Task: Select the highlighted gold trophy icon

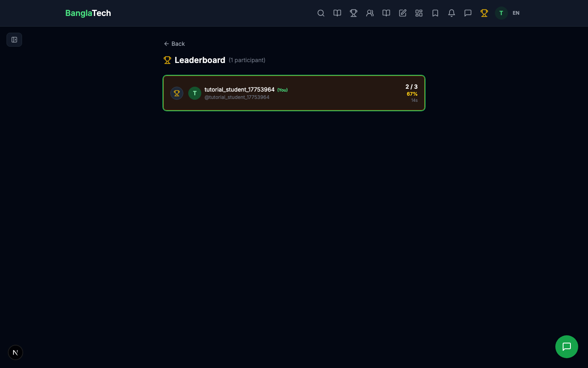Action: click(x=484, y=13)
